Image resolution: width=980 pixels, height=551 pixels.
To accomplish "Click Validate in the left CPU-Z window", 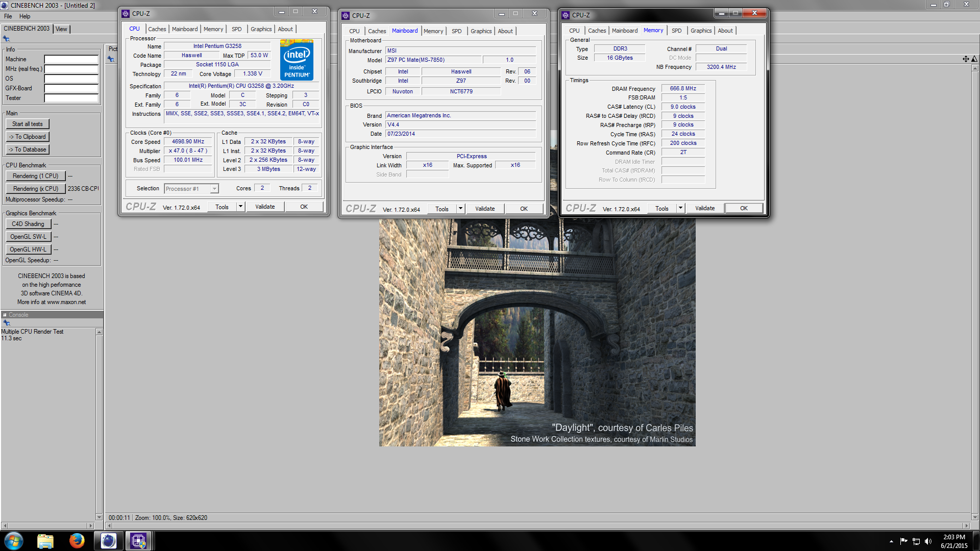I will 265,207.
